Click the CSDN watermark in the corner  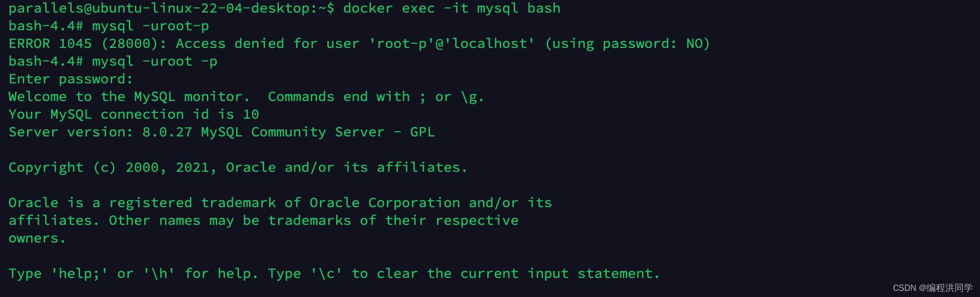coord(932,288)
